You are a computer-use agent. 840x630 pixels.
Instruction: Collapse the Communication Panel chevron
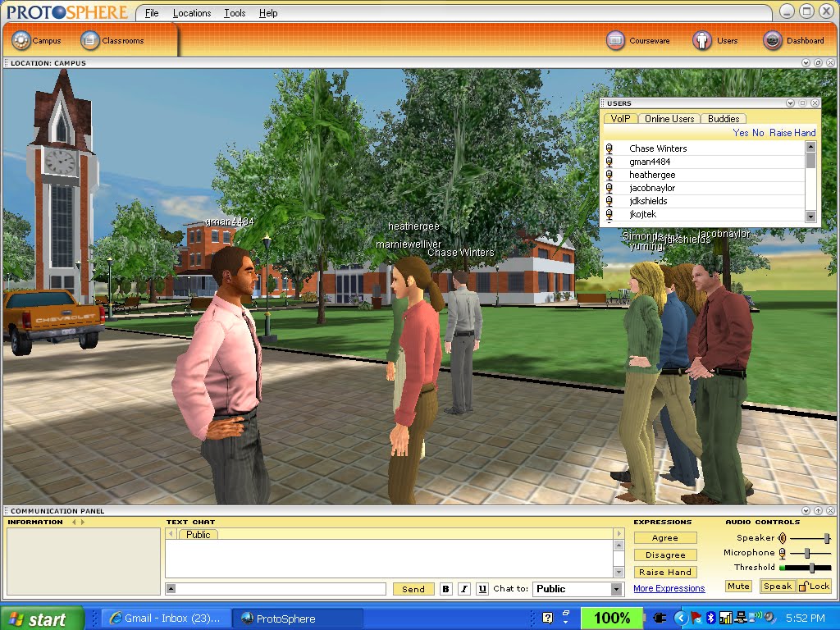tap(806, 510)
